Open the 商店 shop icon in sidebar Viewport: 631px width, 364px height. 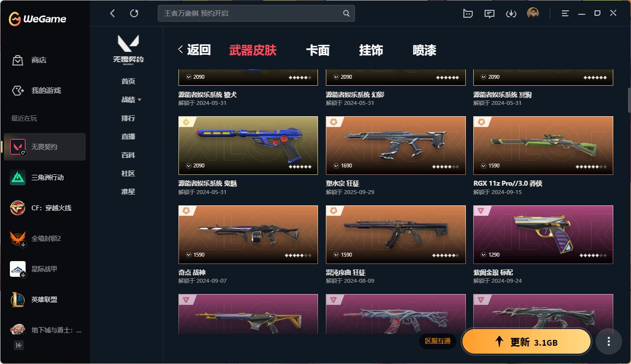[x=18, y=60]
